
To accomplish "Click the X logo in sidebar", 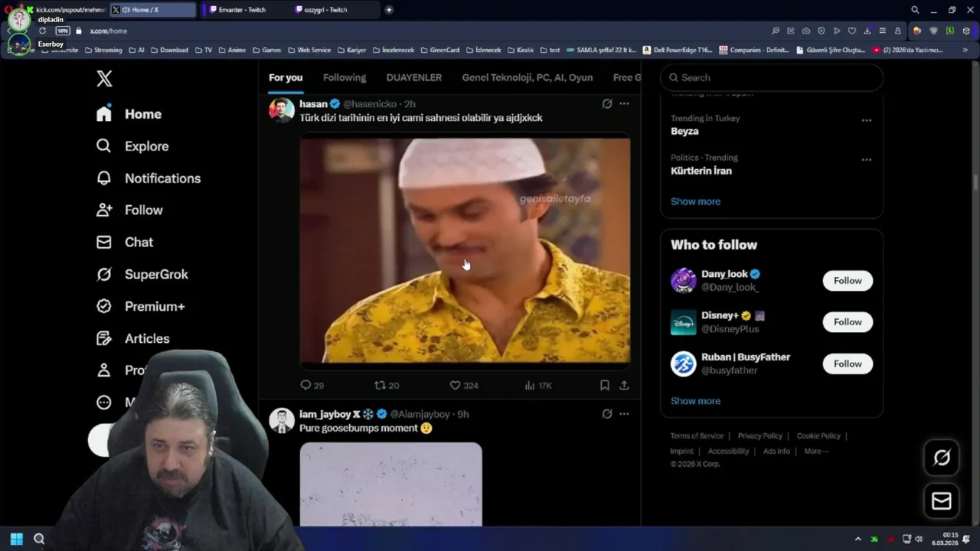I will click(x=104, y=78).
